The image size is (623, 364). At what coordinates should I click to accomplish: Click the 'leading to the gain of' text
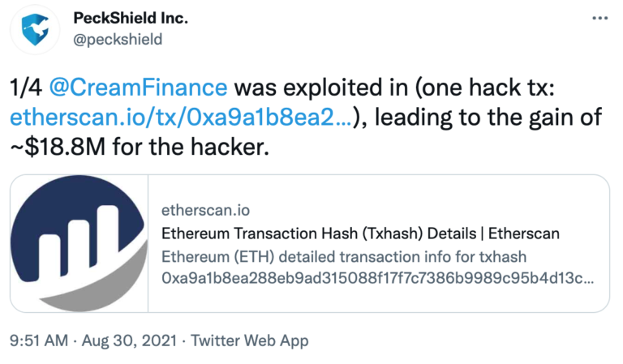pyautogui.click(x=488, y=118)
